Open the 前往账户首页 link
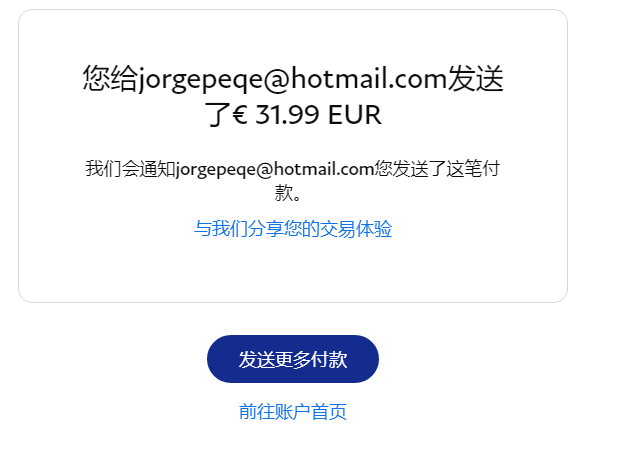Image resolution: width=628 pixels, height=449 pixels. pos(293,412)
